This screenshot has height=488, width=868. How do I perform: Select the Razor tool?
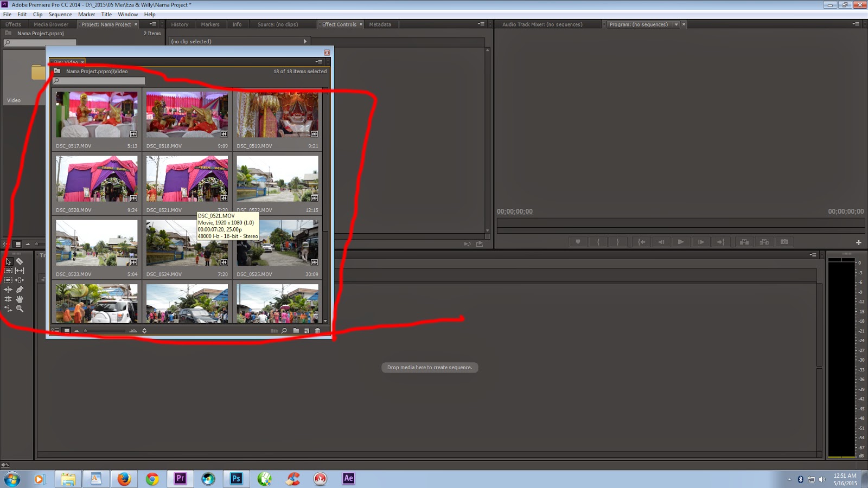coord(20,261)
